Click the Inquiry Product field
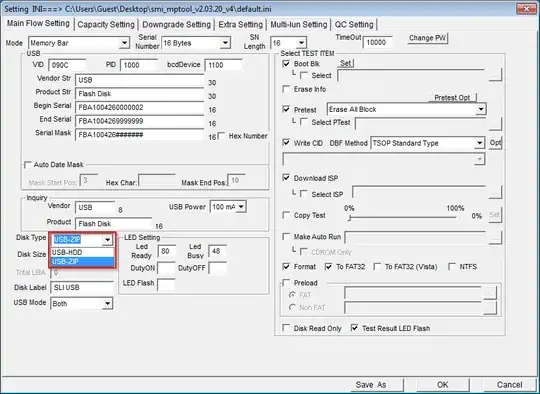The width and height of the screenshot is (540, 394). click(114, 224)
